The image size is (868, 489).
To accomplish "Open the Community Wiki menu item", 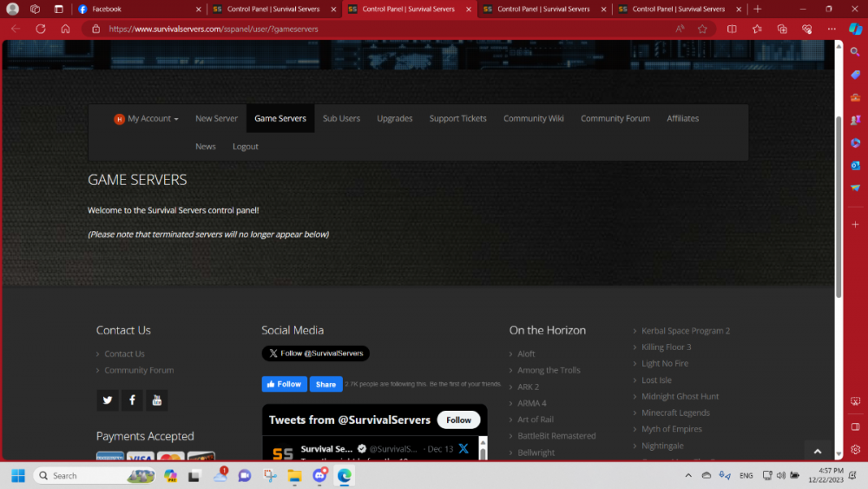I will click(x=534, y=118).
